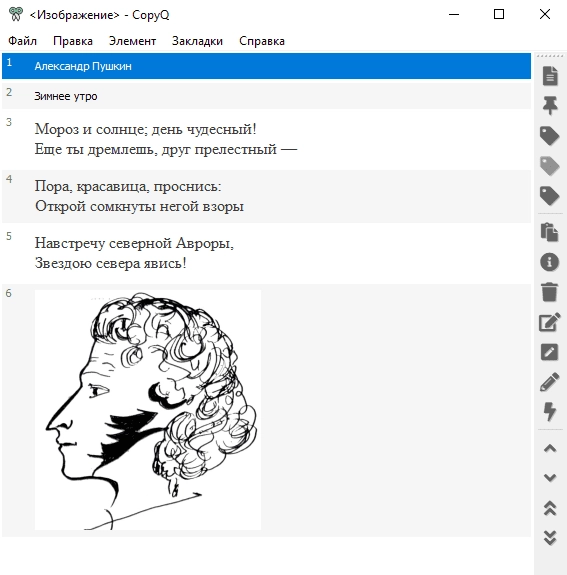
Task: Edit notes with the filled square-pencil icon
Action: (x=549, y=352)
